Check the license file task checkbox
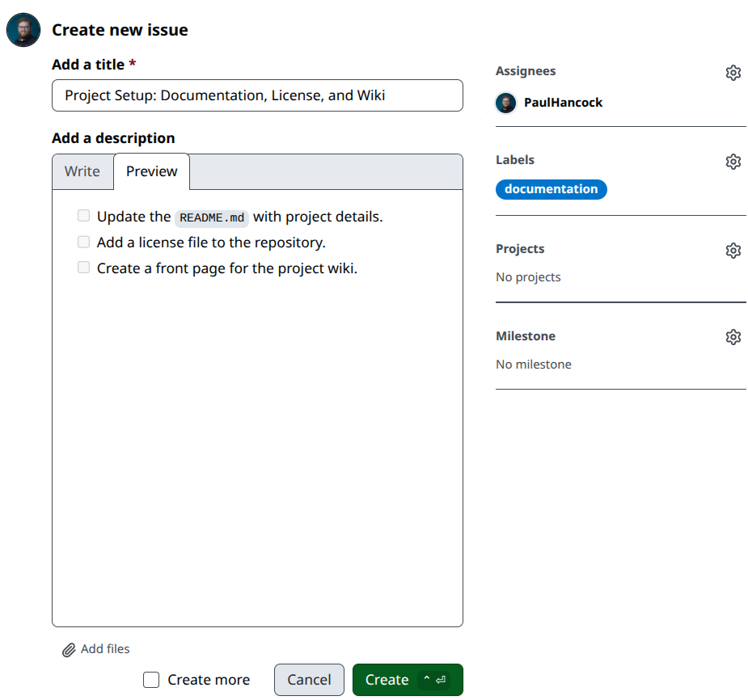748x700 pixels. pyautogui.click(x=83, y=241)
